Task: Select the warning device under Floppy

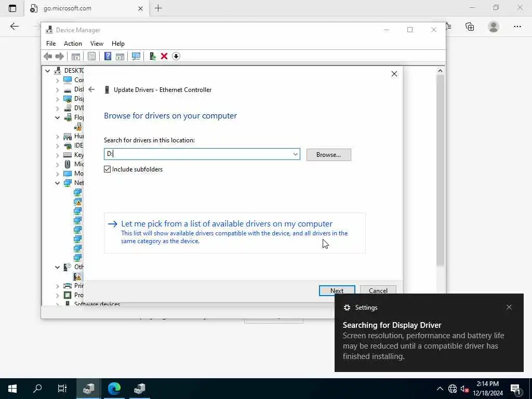Action: click(x=78, y=127)
